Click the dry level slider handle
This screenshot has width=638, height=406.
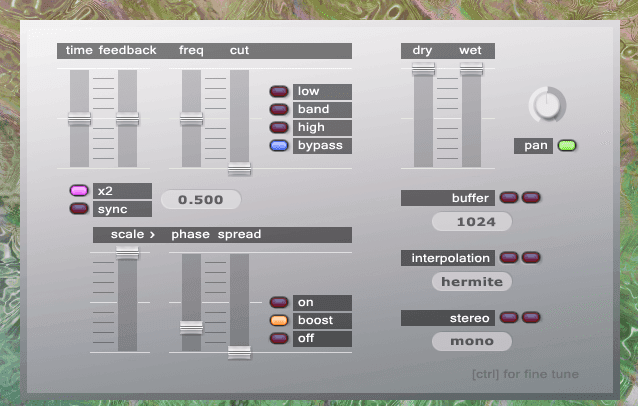pyautogui.click(x=423, y=68)
